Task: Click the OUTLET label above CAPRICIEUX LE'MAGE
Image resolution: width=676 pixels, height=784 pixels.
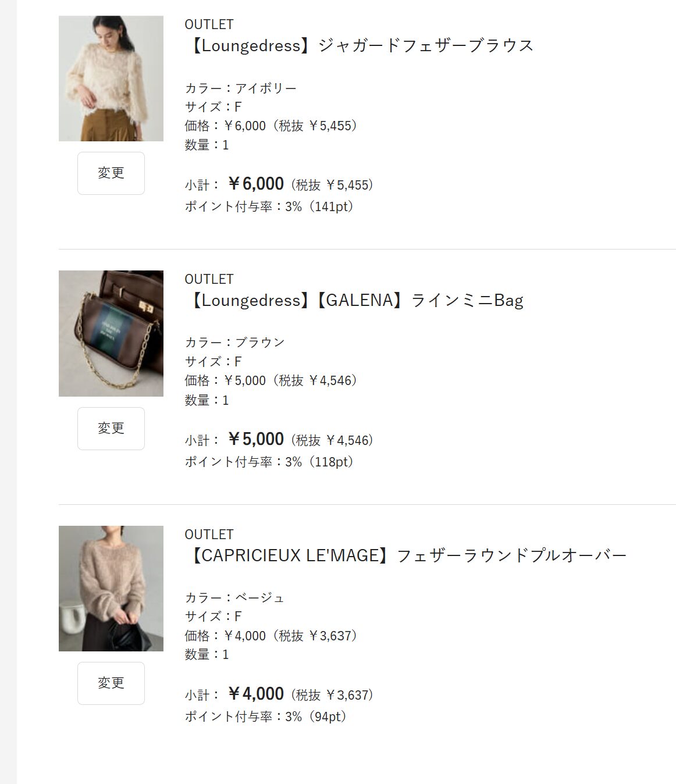Action: point(209,534)
